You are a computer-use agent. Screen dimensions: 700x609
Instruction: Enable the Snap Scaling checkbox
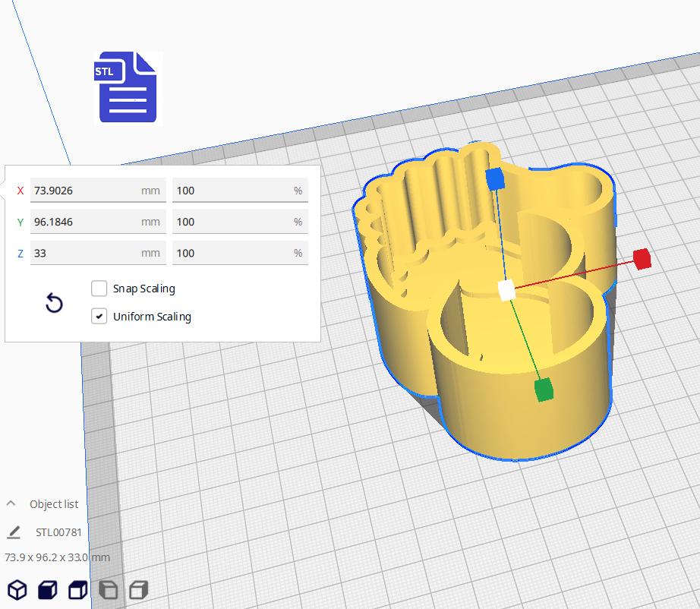99,289
